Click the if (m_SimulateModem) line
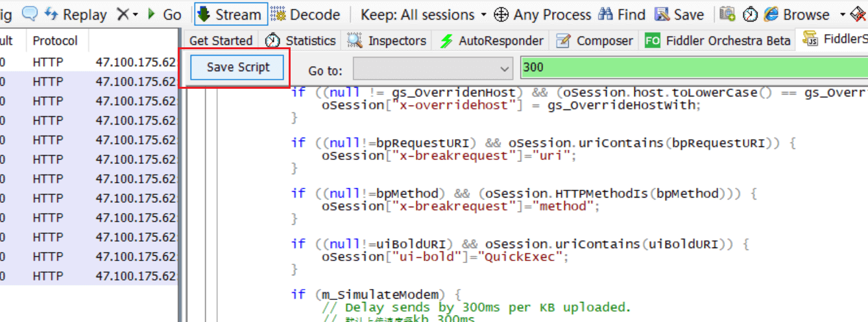This screenshot has height=322, width=868. tap(376, 294)
